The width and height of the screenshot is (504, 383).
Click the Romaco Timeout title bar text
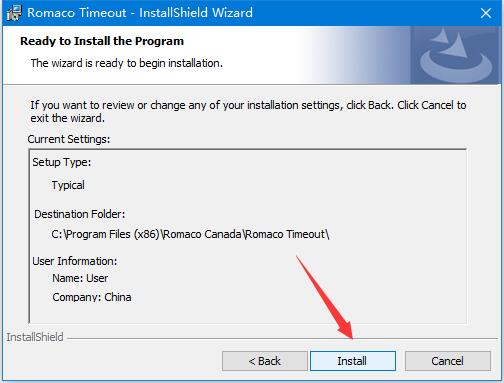point(140,13)
